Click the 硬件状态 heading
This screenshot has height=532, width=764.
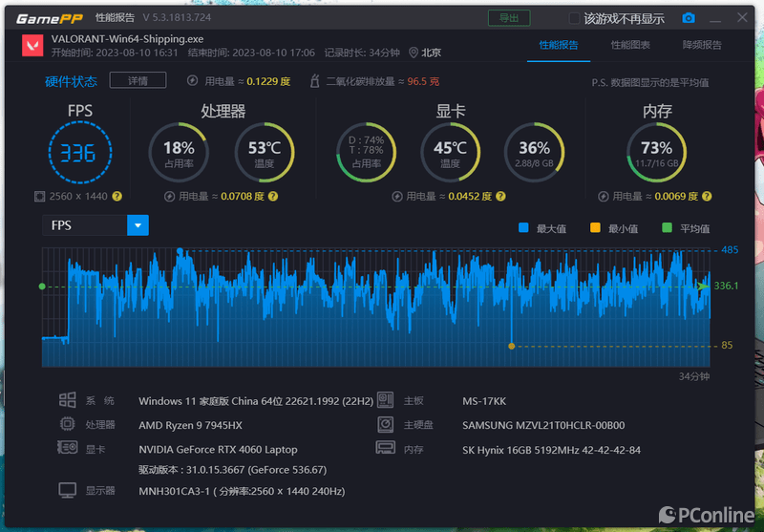click(x=71, y=81)
